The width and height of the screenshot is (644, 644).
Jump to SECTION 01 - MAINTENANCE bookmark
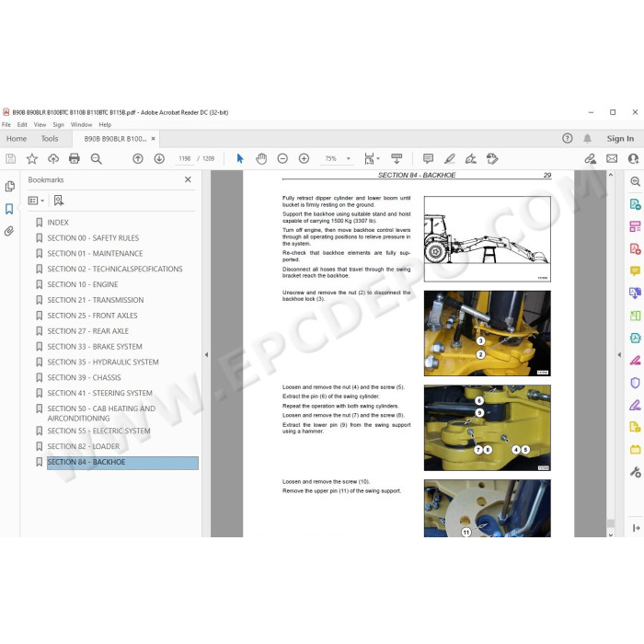point(95,254)
